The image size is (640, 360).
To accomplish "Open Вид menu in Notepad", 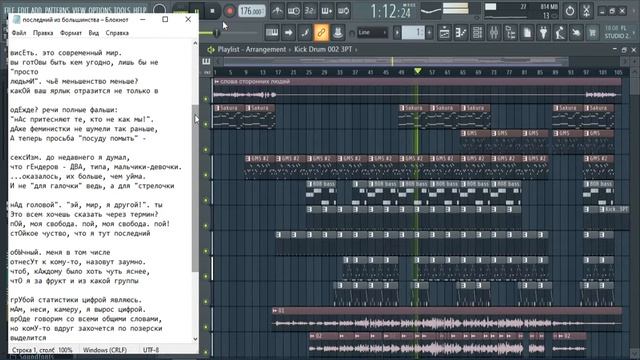I will coord(93,33).
